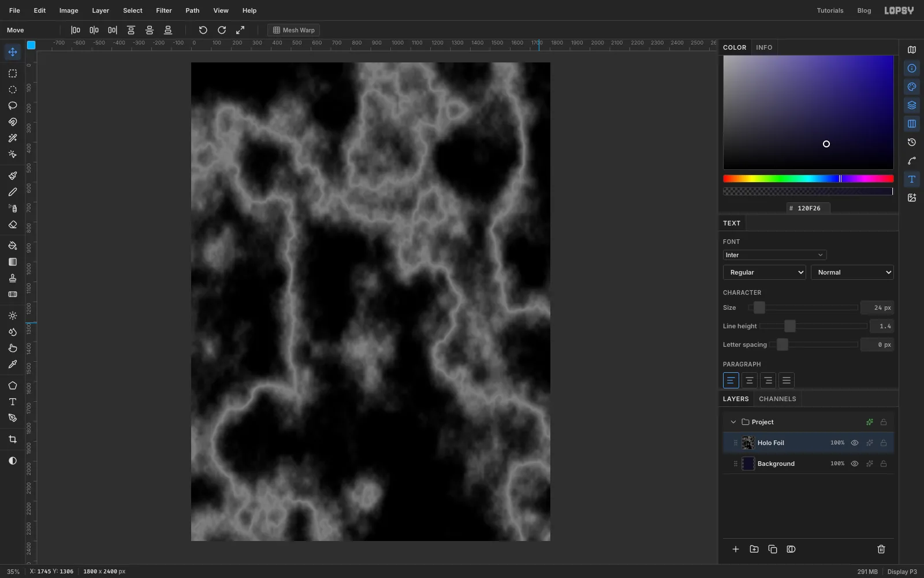
Task: Open the Path menu
Action: pos(192,10)
